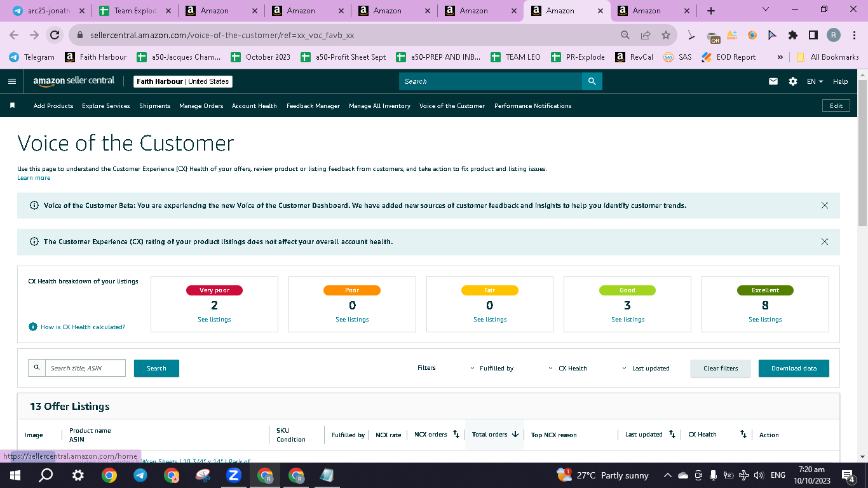This screenshot has width=868, height=488.
Task: Open Notepad from the taskbar
Action: (x=327, y=475)
